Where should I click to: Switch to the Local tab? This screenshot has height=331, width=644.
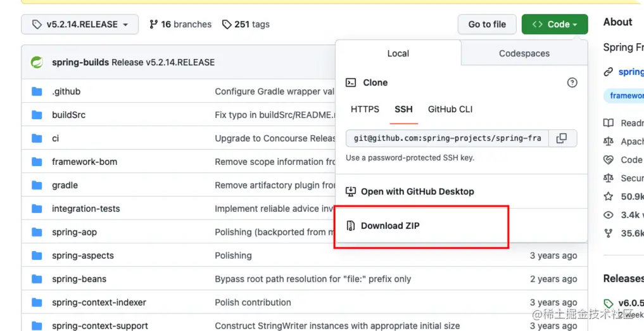(398, 53)
